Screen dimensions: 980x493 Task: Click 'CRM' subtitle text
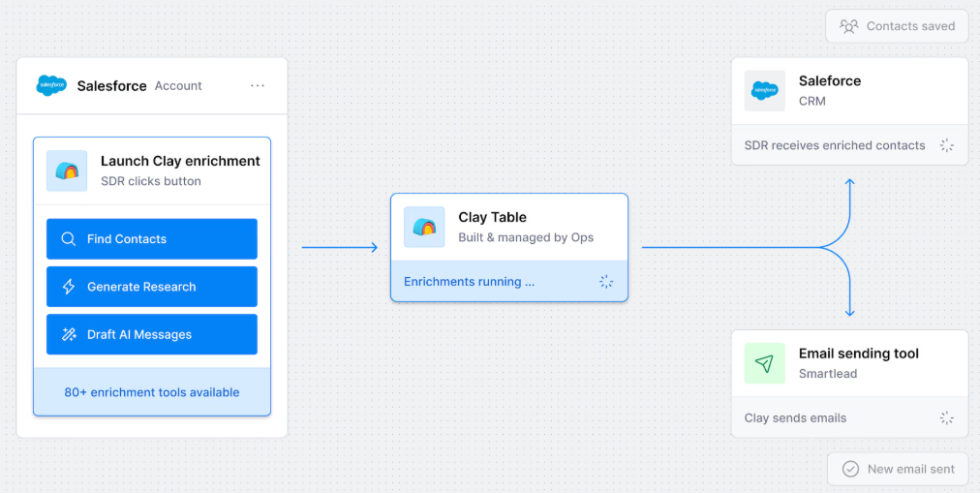[x=812, y=102]
